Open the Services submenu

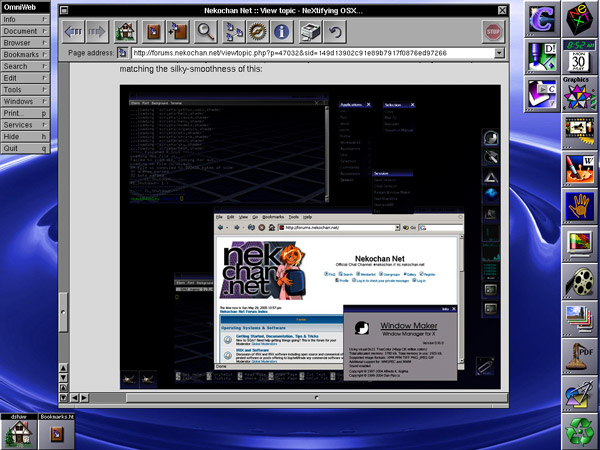25,125
